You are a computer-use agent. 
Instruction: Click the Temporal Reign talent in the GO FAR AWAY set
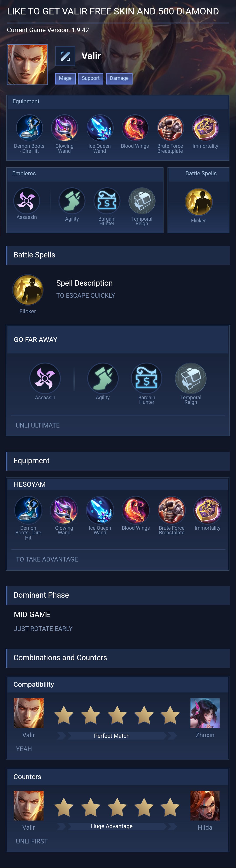point(191,378)
